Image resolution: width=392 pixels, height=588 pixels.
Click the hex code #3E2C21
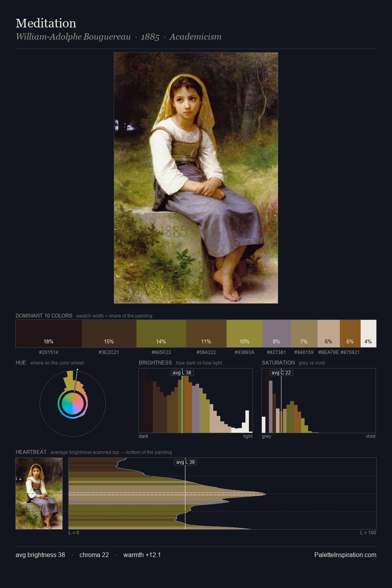click(x=109, y=352)
